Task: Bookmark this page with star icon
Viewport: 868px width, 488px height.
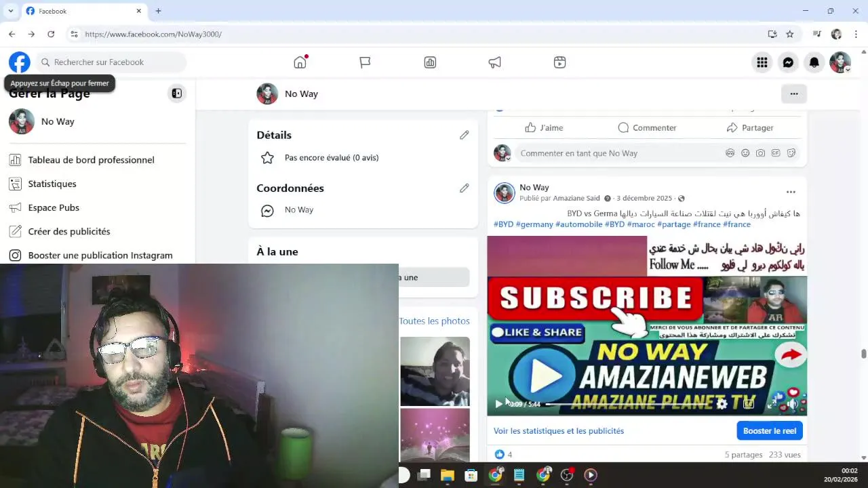Action: pos(790,34)
